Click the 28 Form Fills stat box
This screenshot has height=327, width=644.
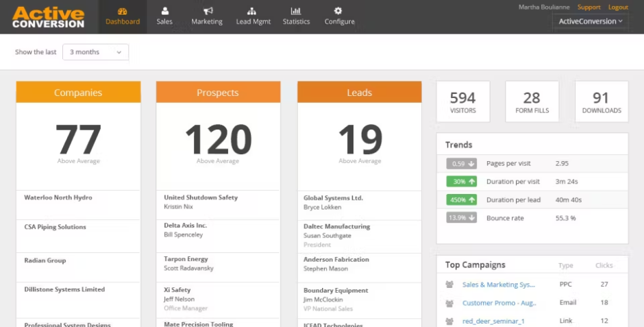(x=532, y=101)
